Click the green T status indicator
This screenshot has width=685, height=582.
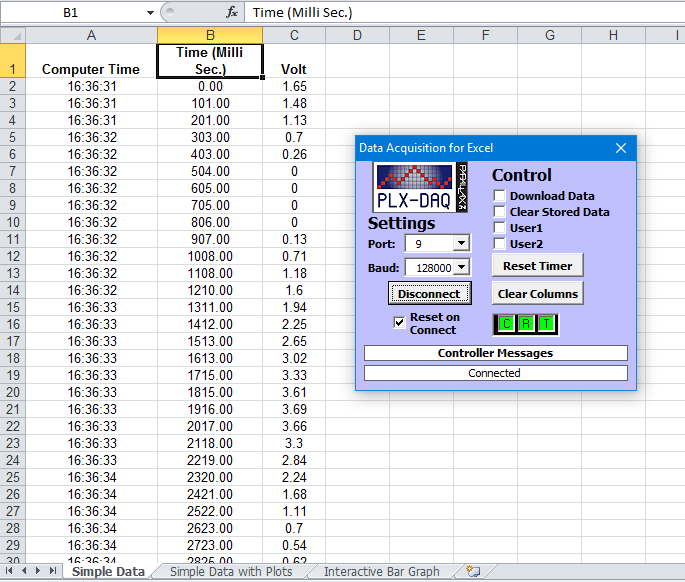pyautogui.click(x=546, y=324)
